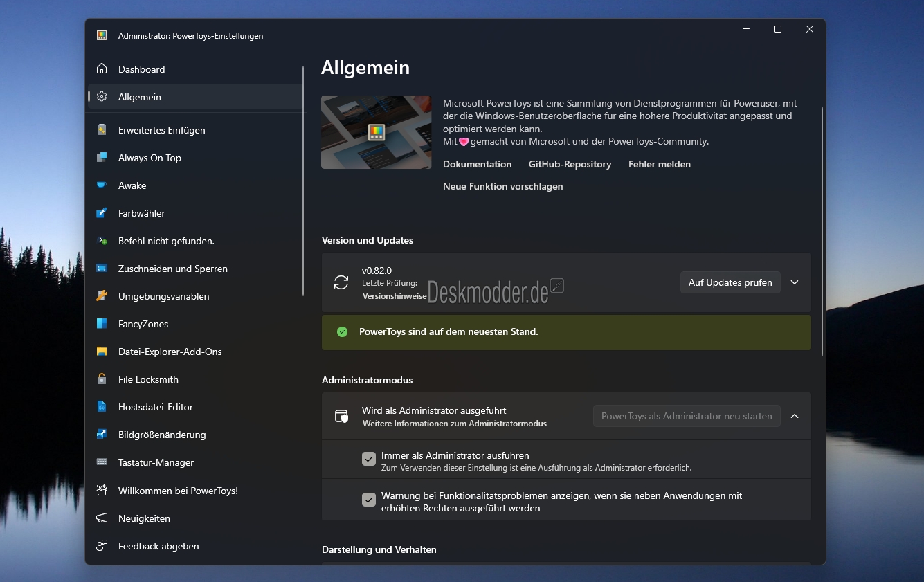Screen dimensions: 924x582
Task: Click the v0.82.0 version text
Action: coord(377,271)
